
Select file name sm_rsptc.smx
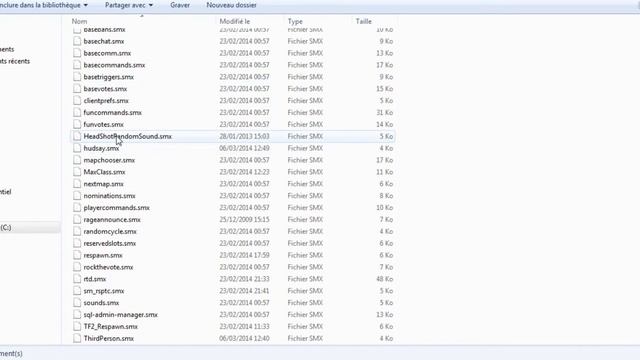pyautogui.click(x=104, y=291)
